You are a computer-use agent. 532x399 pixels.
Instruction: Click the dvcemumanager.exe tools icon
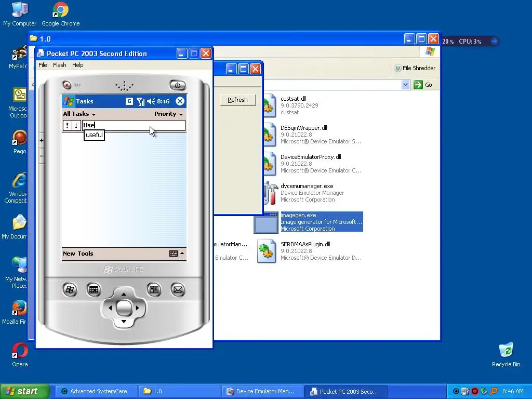[x=270, y=193]
